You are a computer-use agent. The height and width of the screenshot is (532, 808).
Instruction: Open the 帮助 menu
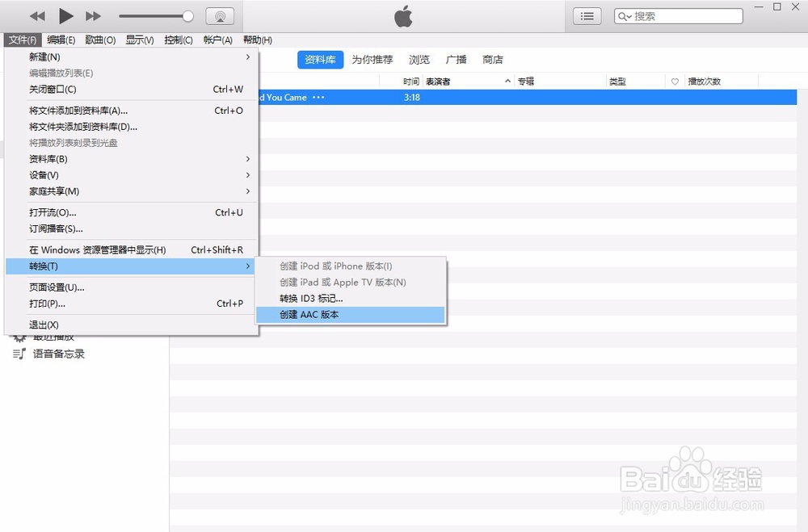coord(257,40)
